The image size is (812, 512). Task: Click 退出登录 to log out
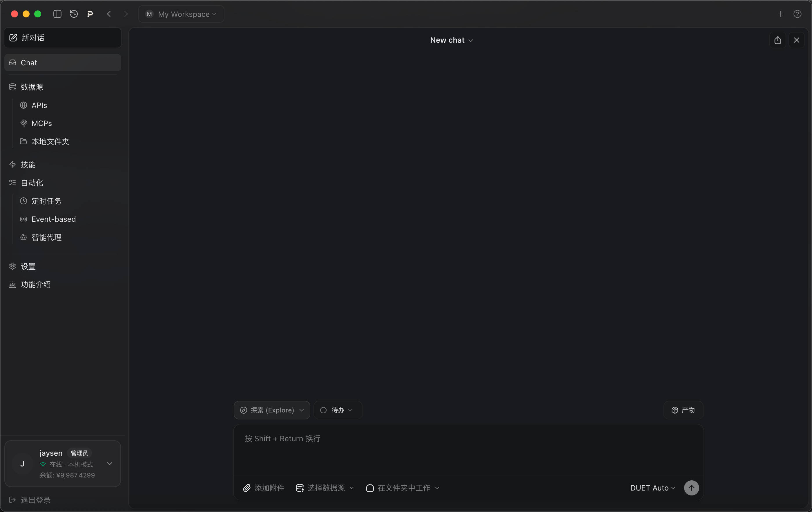(35, 500)
